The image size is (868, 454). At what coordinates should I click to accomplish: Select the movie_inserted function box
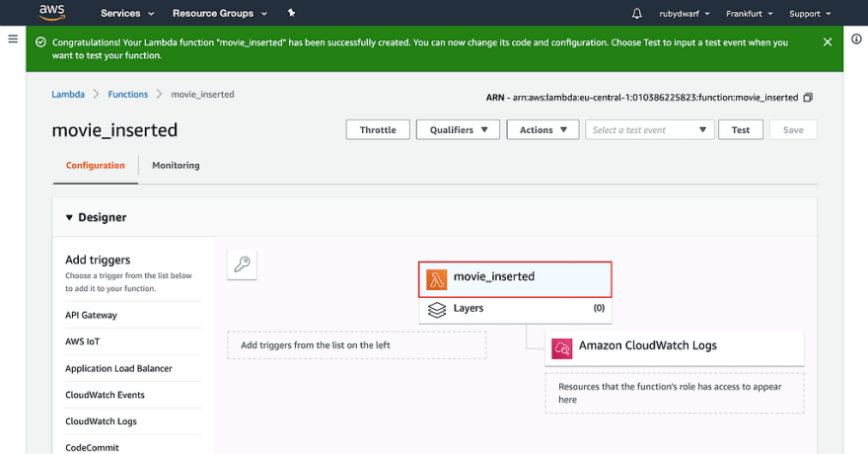click(x=515, y=279)
